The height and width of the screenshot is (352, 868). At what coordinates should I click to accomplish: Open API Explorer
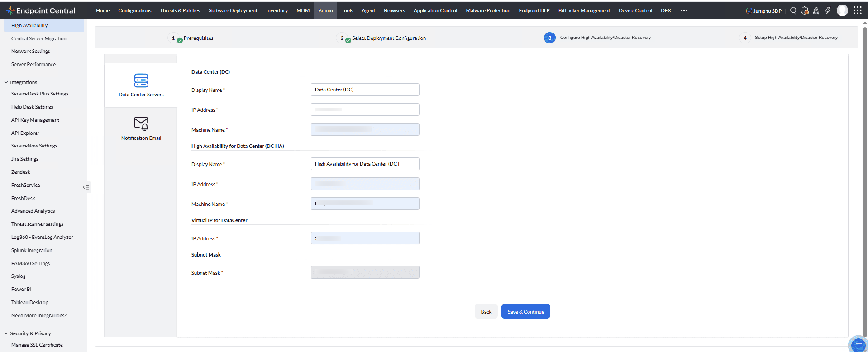coord(25,133)
